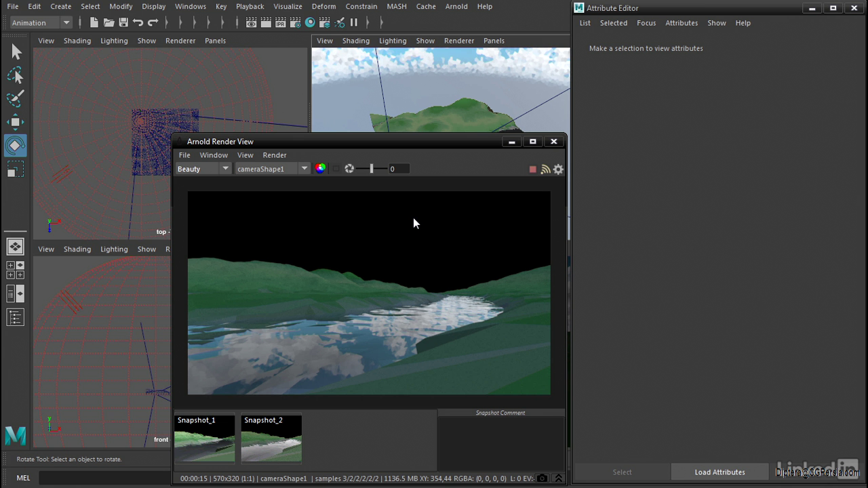The width and height of the screenshot is (868, 488).
Task: Switch to Persp/Outliner layout icon
Action: pos(15,293)
